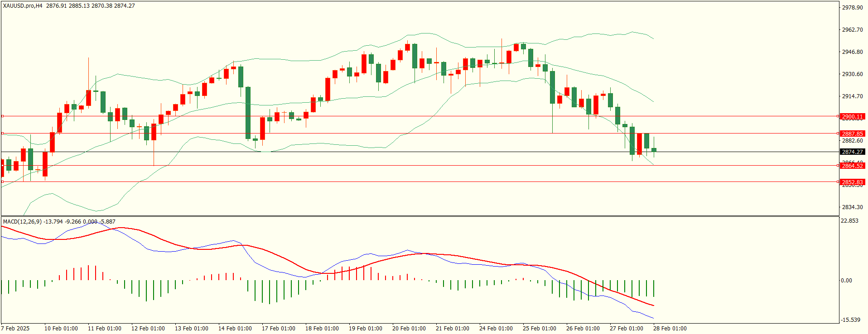Screen dimensions: 868x334
Task: Click the MACD(12,26,9) indicator label
Action: click(x=22, y=221)
